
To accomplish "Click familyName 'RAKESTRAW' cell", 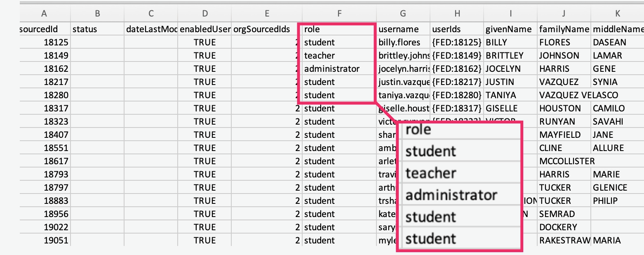I will 564,240.
